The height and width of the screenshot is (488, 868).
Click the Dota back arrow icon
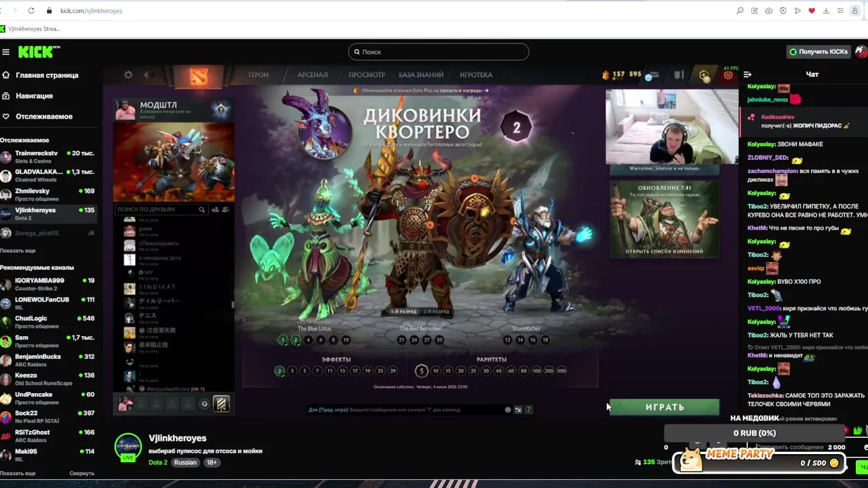(x=146, y=75)
